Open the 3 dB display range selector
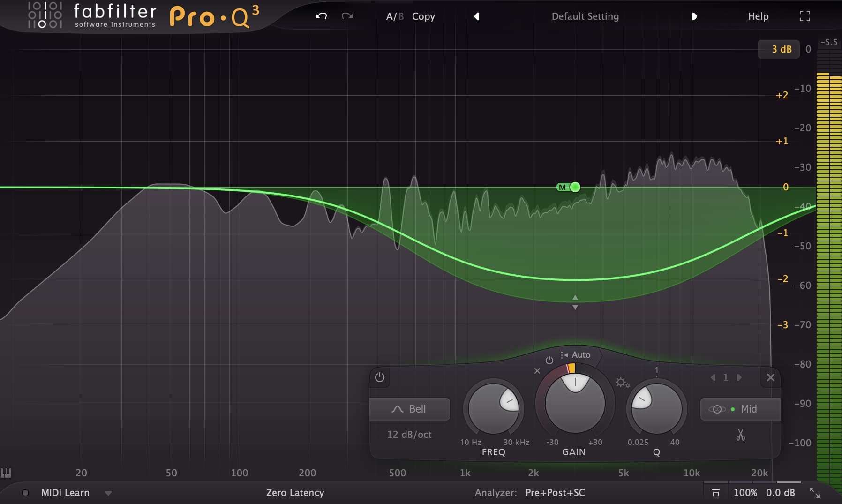The image size is (842, 504). point(779,49)
